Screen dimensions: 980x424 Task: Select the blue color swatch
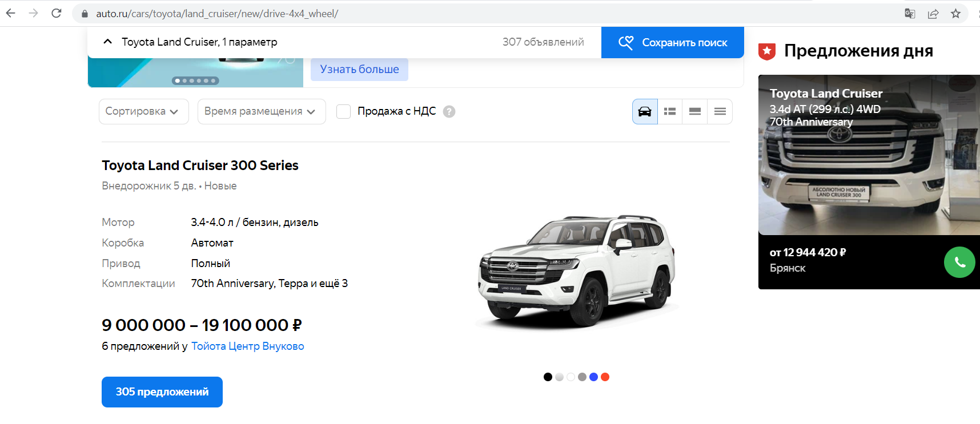pyautogui.click(x=593, y=377)
